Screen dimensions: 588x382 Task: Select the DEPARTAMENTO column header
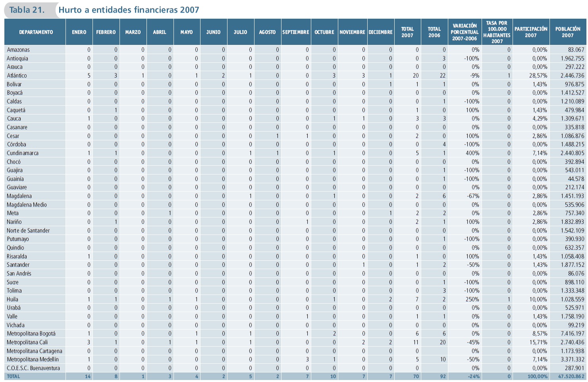pyautogui.click(x=36, y=32)
